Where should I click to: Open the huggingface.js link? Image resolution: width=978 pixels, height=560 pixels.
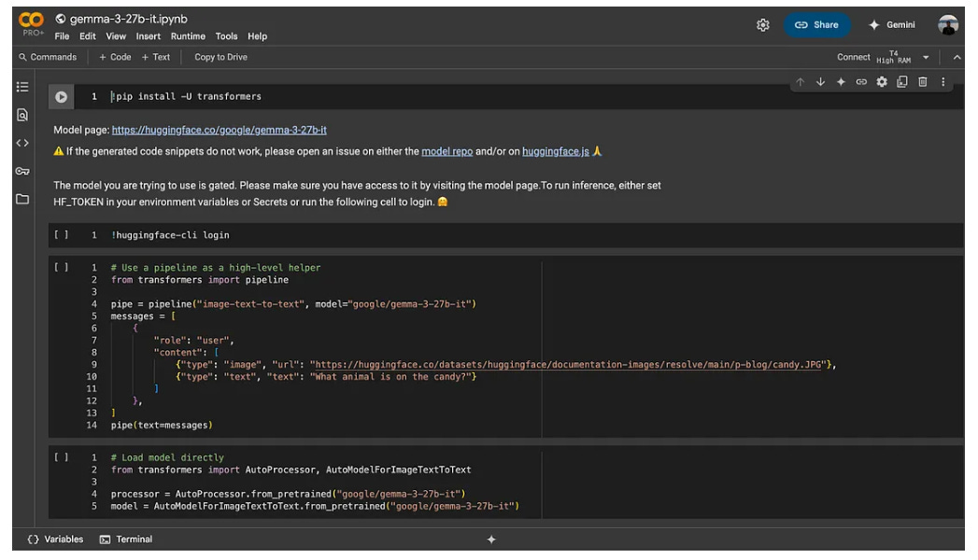tap(555, 151)
